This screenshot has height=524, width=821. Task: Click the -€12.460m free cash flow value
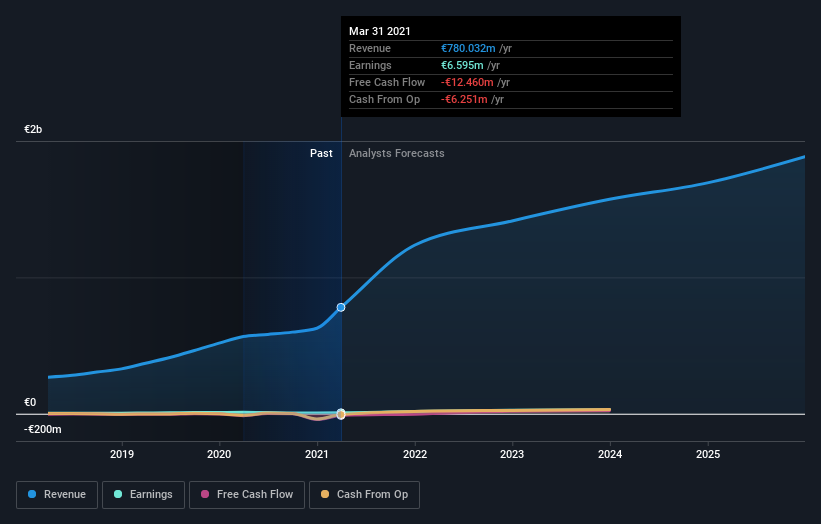coord(467,82)
